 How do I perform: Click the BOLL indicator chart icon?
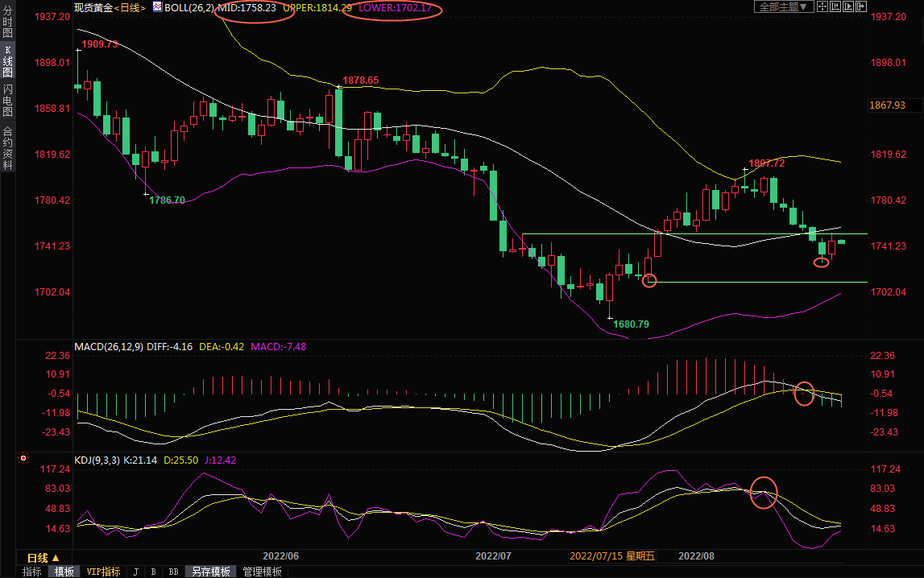pos(157,7)
